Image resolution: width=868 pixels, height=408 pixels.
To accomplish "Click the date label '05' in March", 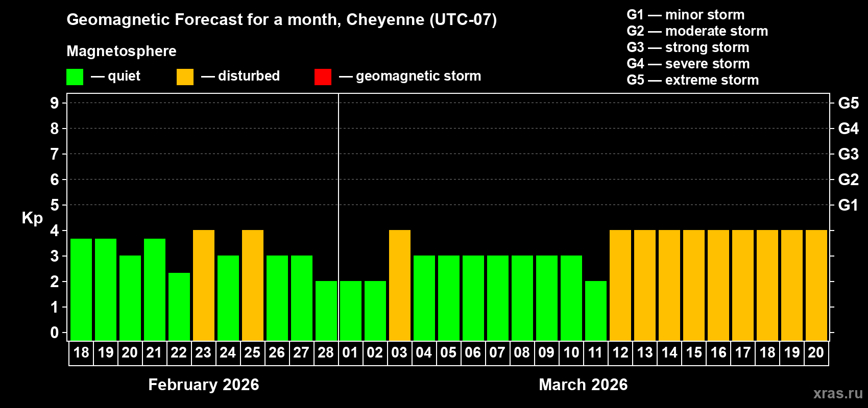I will pyautogui.click(x=448, y=352).
